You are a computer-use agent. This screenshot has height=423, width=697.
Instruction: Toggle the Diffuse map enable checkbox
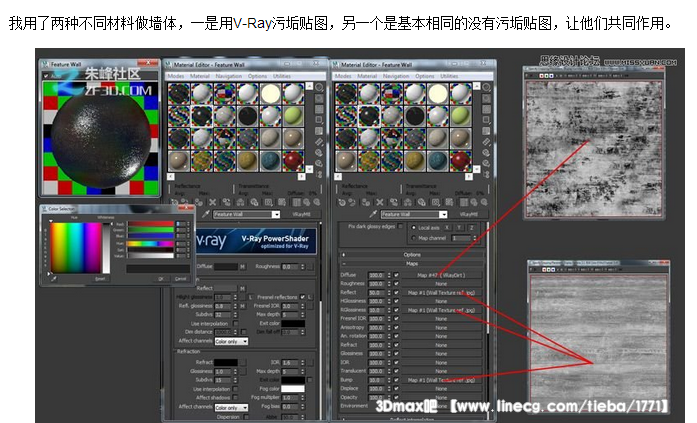click(x=396, y=275)
